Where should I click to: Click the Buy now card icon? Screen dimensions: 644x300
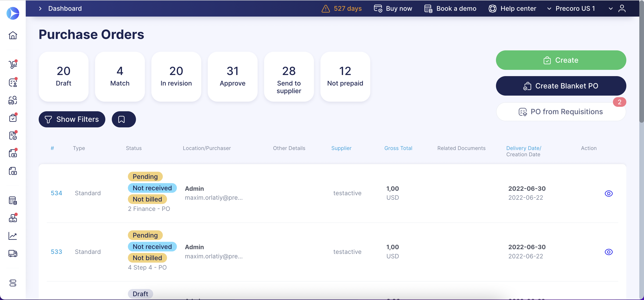click(x=378, y=9)
